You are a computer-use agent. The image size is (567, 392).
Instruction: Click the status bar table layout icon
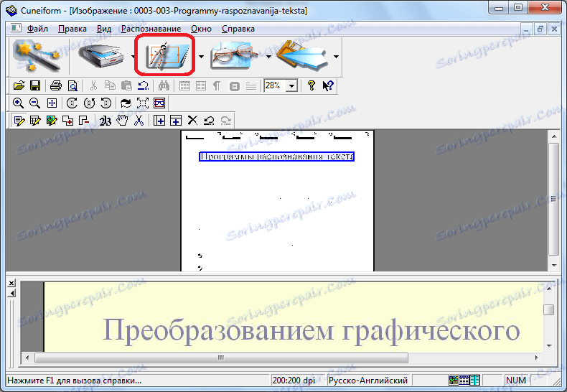coord(464,380)
